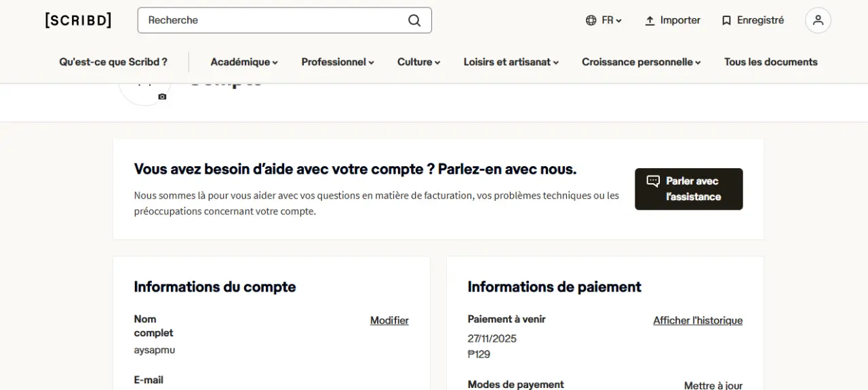Expand the Culture menu
This screenshot has width=868, height=390.
point(418,62)
